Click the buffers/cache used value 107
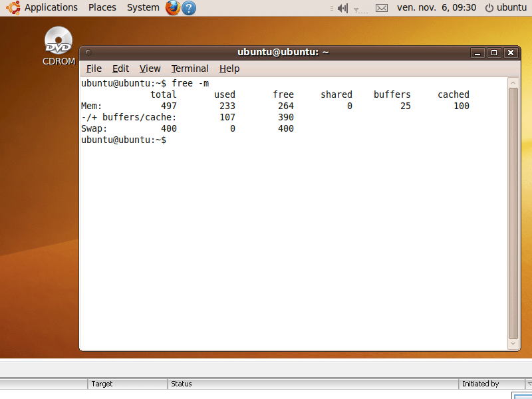The height and width of the screenshot is (399, 532). coord(227,117)
